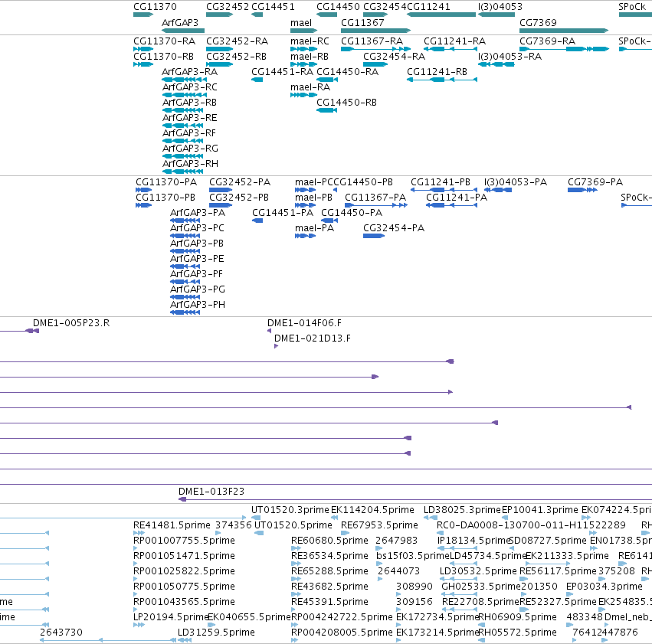The image size is (652, 644).
Task: Click the 2643730 feature label
Action: pyautogui.click(x=61, y=633)
